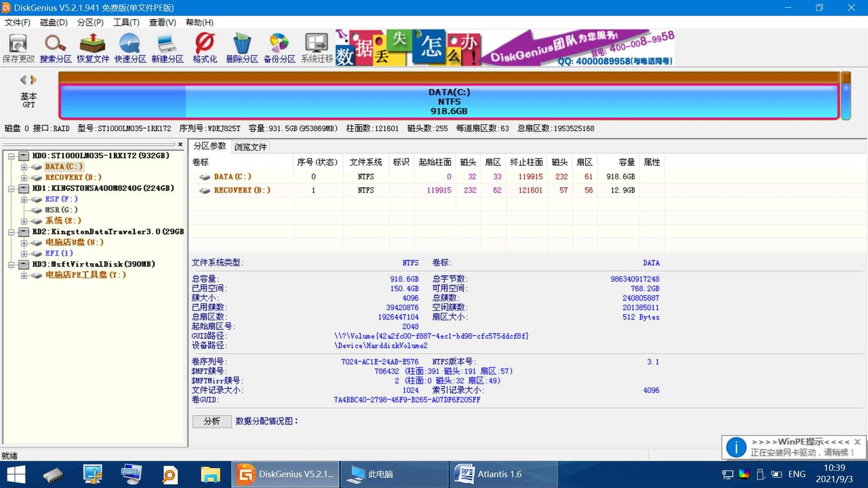The image size is (868, 488).
Task: Switch to the 浏览文件 tab
Action: (x=250, y=147)
